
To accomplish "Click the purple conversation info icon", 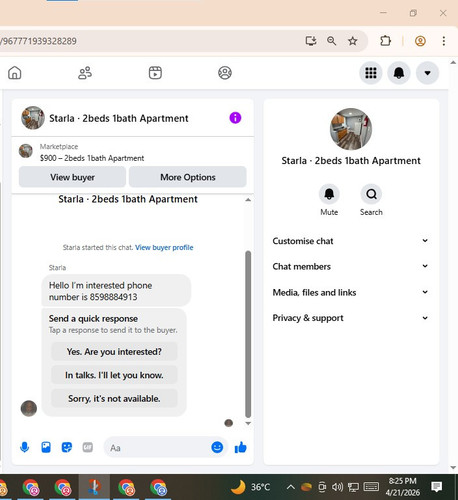I will click(235, 118).
